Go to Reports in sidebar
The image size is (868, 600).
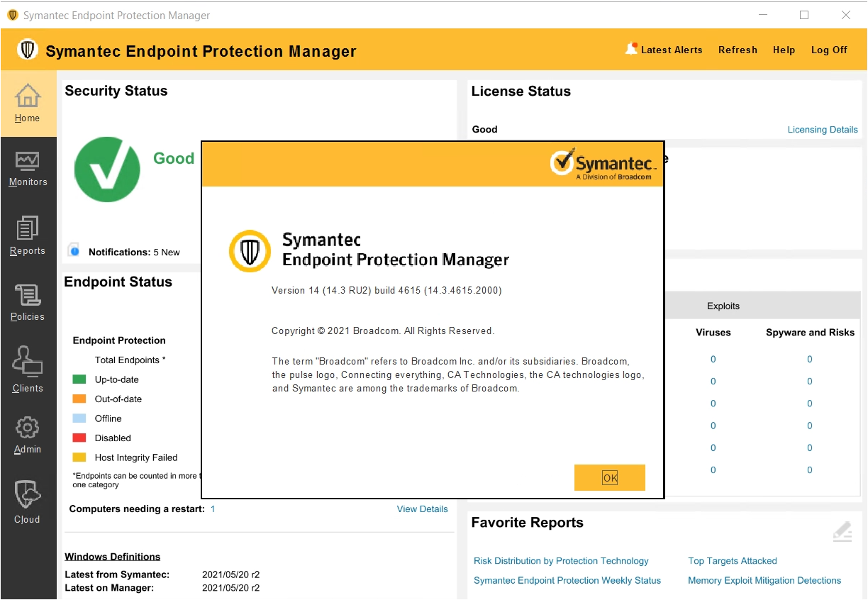[28, 236]
